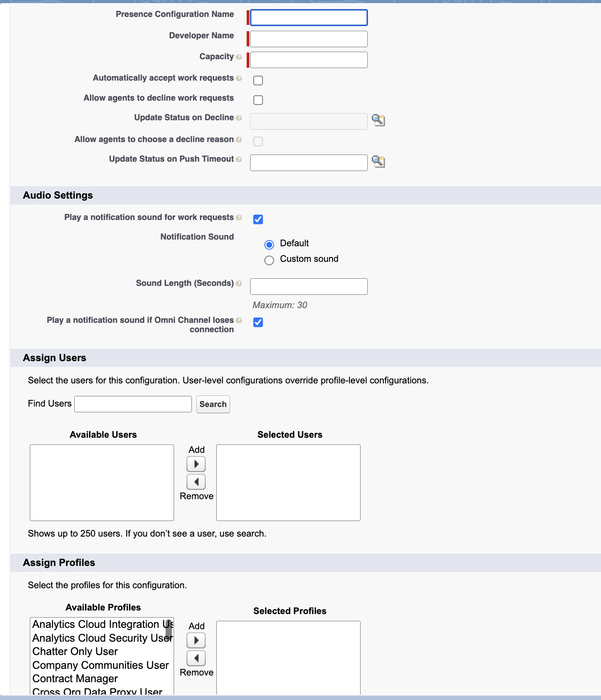Viewport: 601px width, 700px height.
Task: Click Remove arrow under Assign Users
Action: (x=196, y=482)
